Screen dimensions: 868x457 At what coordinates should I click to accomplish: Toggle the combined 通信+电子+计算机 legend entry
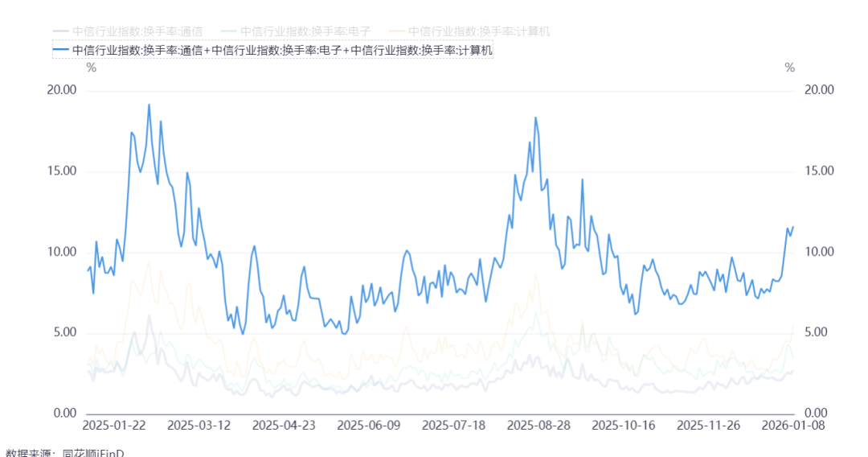pos(272,51)
